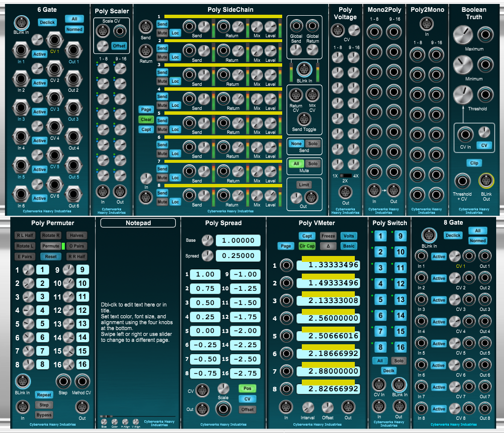This screenshot has width=504, height=433.
Task: Click the Send Toggle jack on Poly SideChain
Action: point(304,119)
